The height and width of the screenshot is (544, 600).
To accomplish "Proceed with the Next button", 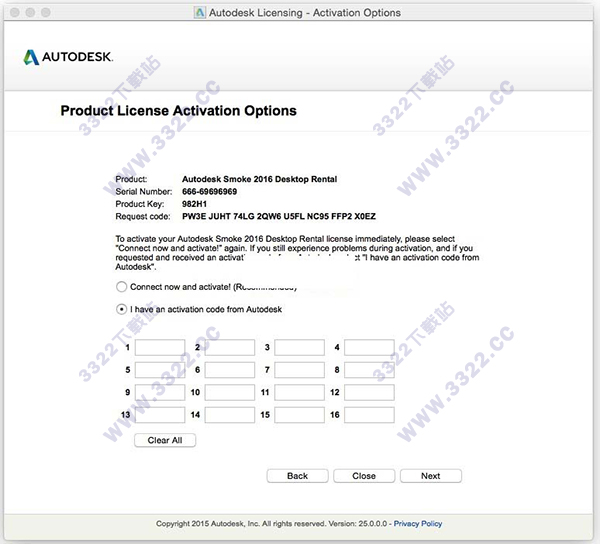I will pos(431,476).
